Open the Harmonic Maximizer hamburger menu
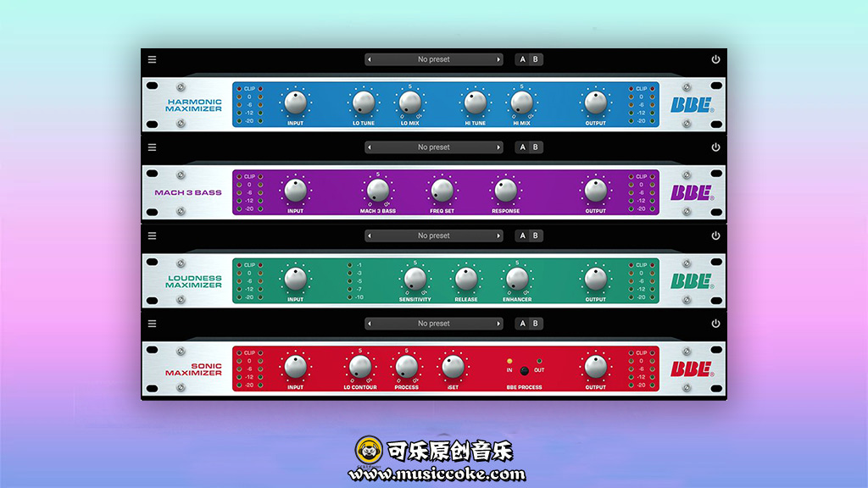The height and width of the screenshot is (488, 868). pos(152,59)
